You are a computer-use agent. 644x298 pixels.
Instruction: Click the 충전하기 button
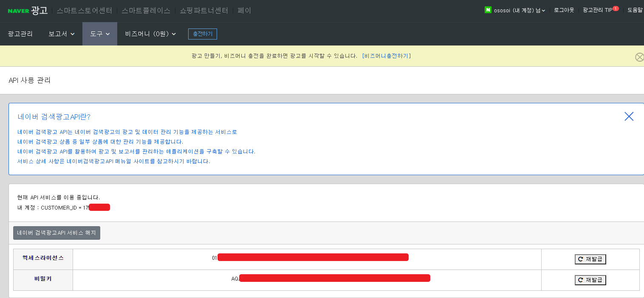point(203,34)
